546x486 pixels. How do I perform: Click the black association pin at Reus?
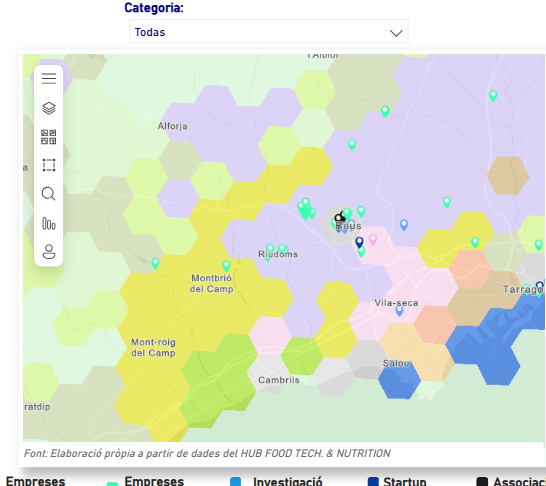pos(339,218)
